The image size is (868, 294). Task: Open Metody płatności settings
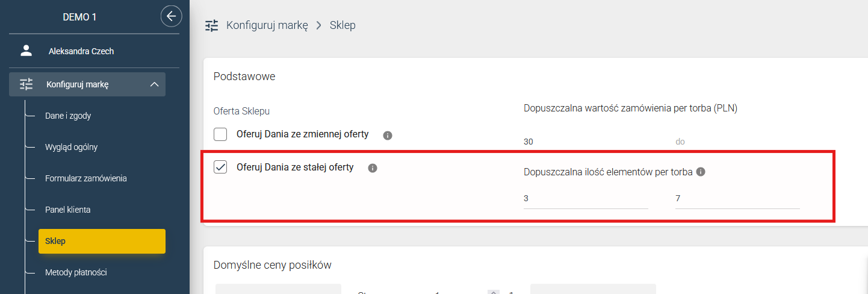pyautogui.click(x=76, y=272)
